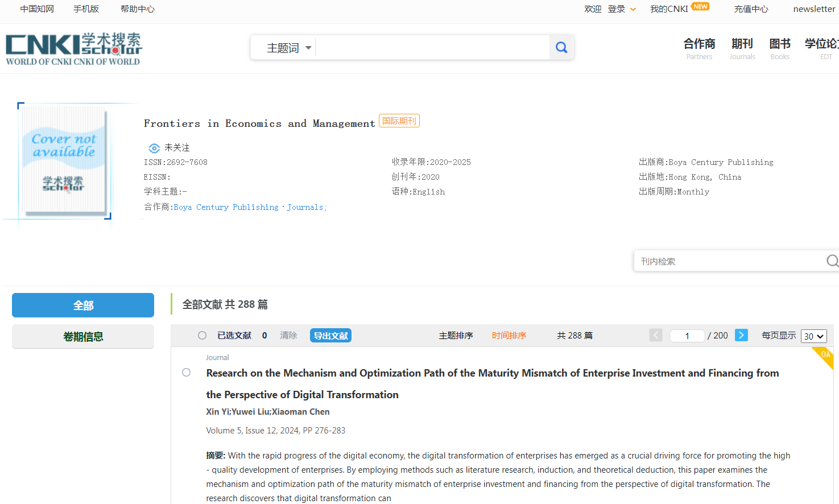Go to next page arrow

click(x=741, y=335)
